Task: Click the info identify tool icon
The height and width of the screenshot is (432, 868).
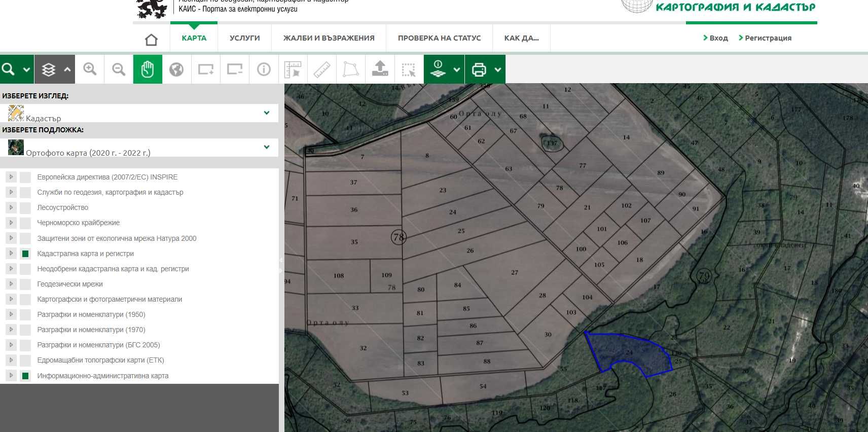Action: click(264, 69)
